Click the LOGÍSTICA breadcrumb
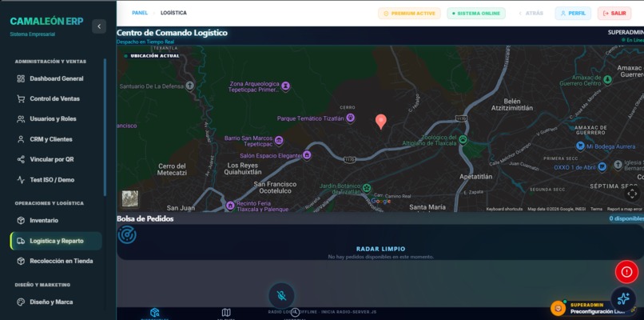The height and width of the screenshot is (320, 644). coord(173,13)
